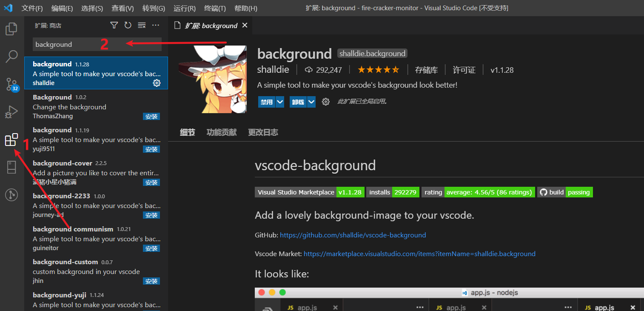This screenshot has width=644, height=311.
Task: Open the 存储库 repository link
Action: tap(427, 70)
